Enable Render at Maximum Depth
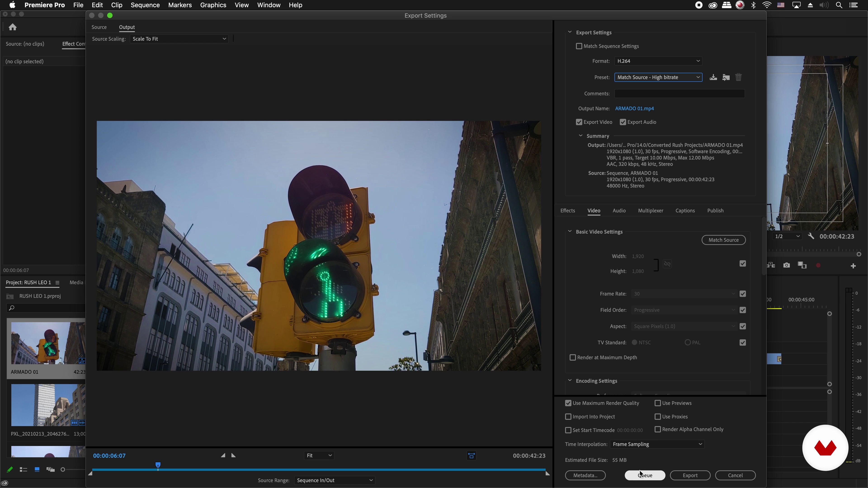The height and width of the screenshot is (488, 868). point(573,357)
